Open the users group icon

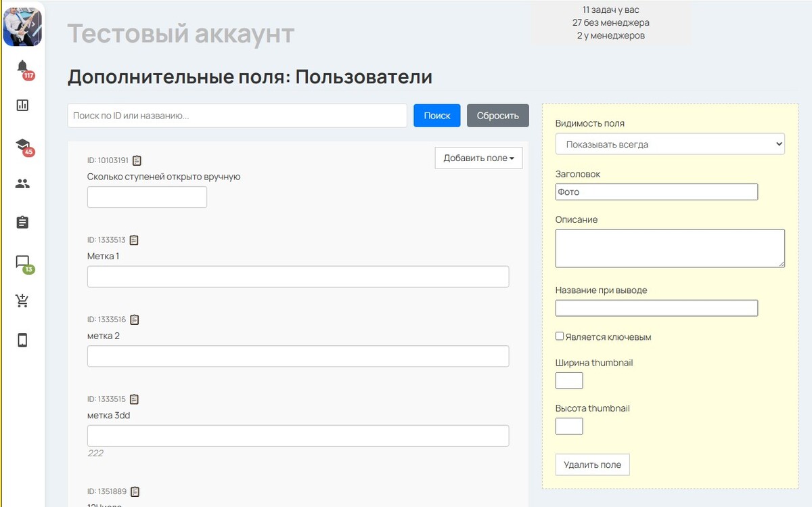click(x=22, y=183)
